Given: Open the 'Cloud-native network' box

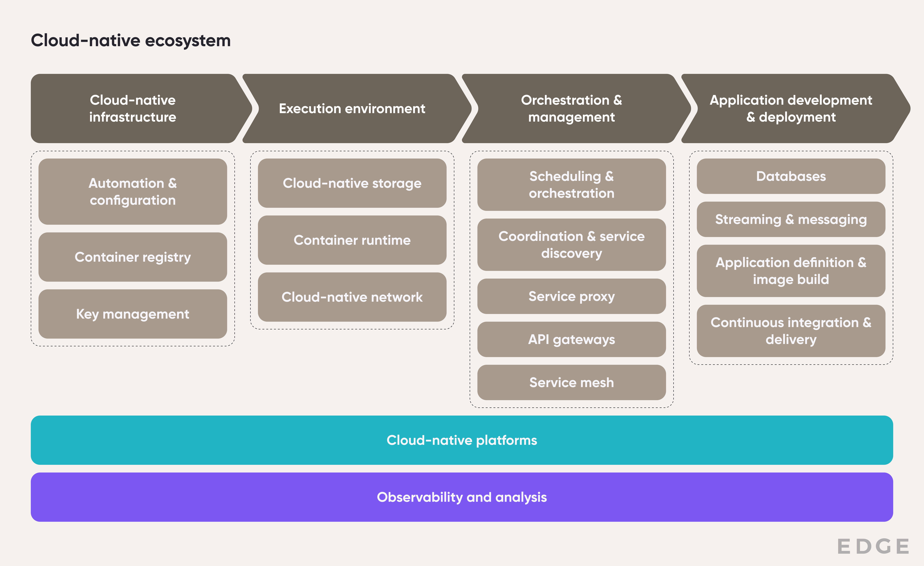Looking at the screenshot, I should [x=352, y=297].
